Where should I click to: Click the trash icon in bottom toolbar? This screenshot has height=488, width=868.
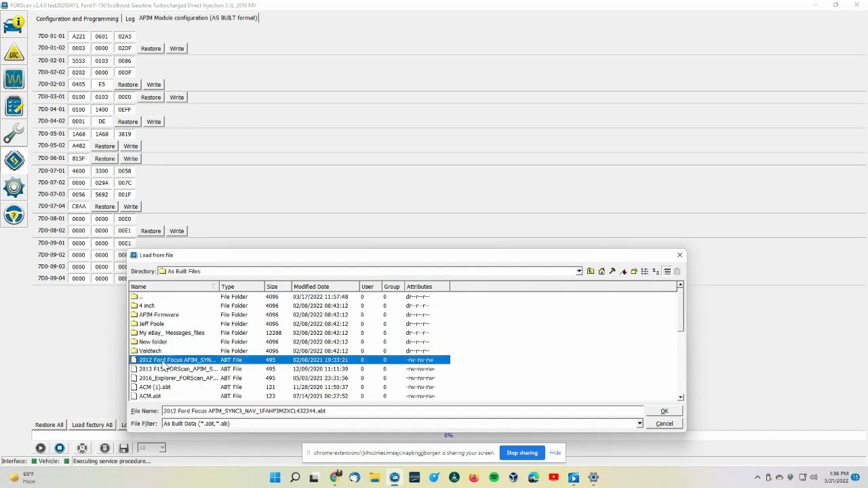[x=104, y=448]
